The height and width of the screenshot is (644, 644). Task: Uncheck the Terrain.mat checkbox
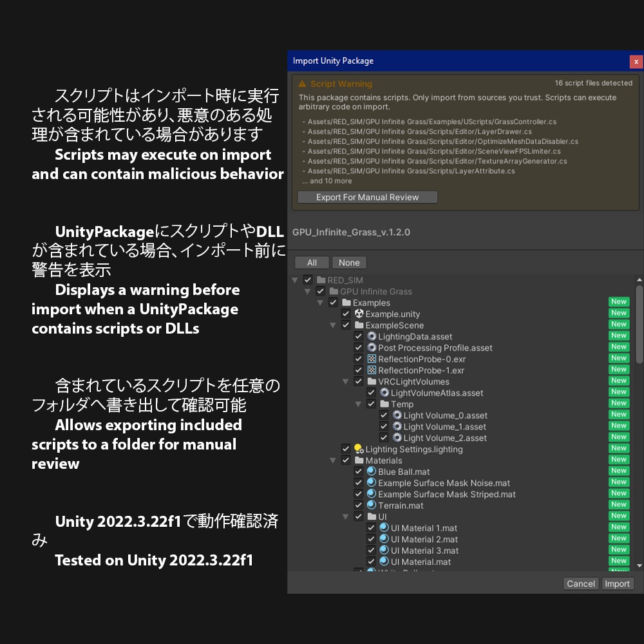pos(359,505)
